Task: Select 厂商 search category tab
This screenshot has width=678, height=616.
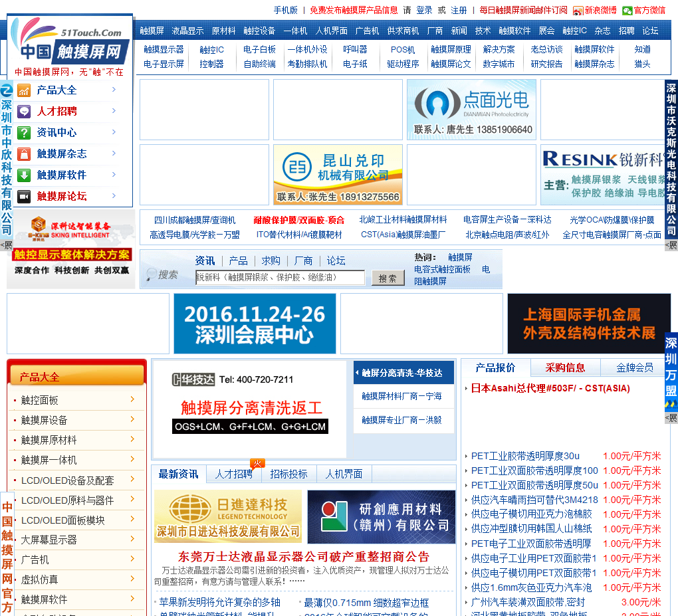Action: pos(303,260)
